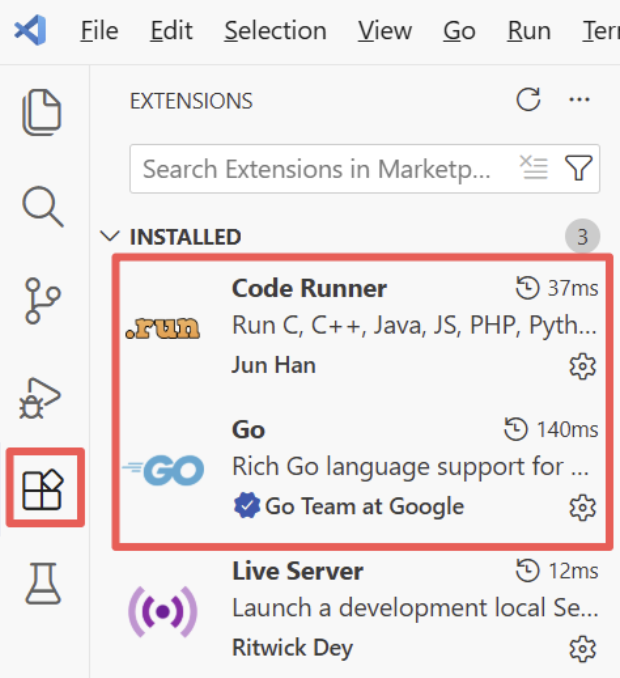The width and height of the screenshot is (620, 678).
Task: Open the Go menu
Action: 460,31
